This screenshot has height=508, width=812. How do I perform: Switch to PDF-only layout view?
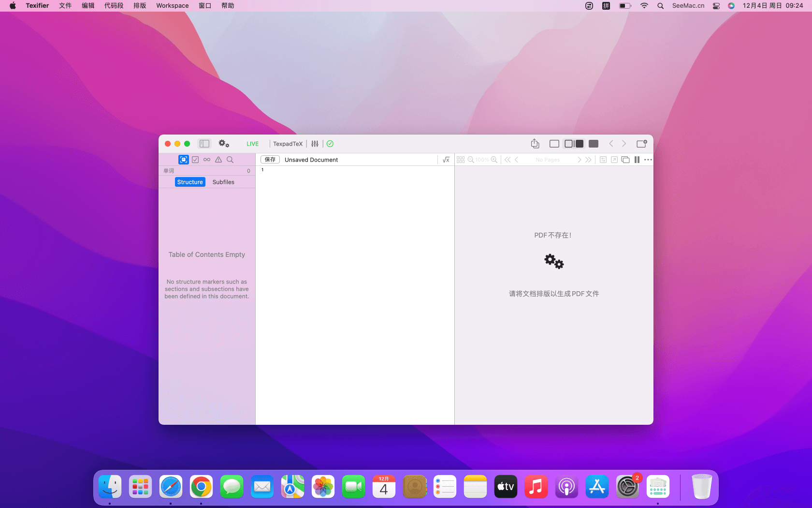click(x=594, y=144)
